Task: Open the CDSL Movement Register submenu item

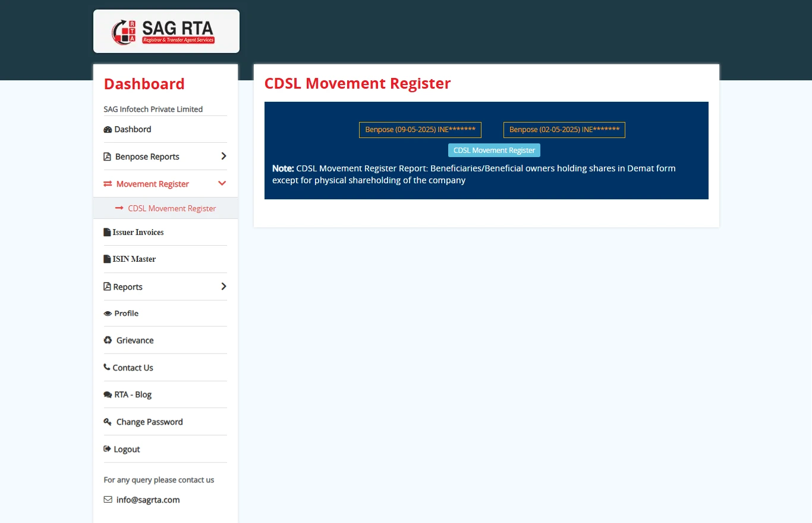Action: coord(172,209)
